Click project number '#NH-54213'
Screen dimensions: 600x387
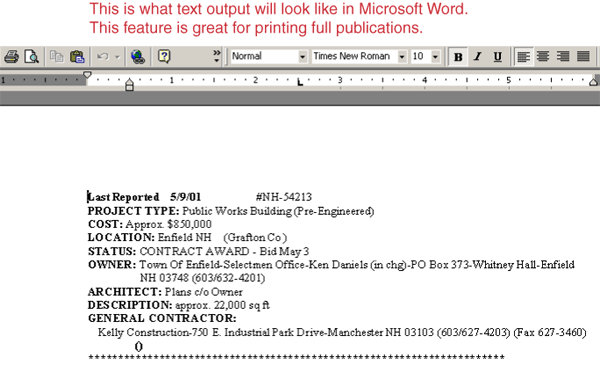[284, 197]
